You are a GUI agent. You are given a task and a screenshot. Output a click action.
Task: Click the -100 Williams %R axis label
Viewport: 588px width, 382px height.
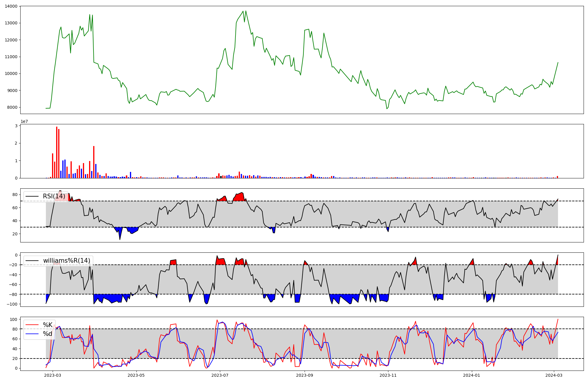click(x=12, y=304)
